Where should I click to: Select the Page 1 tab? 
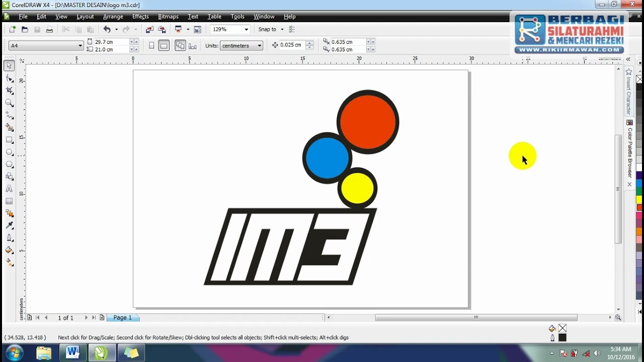(x=123, y=318)
